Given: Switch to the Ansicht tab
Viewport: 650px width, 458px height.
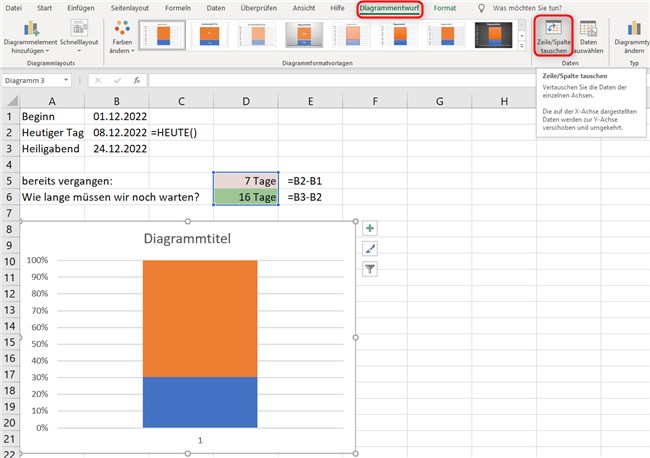Looking at the screenshot, I should [x=304, y=8].
